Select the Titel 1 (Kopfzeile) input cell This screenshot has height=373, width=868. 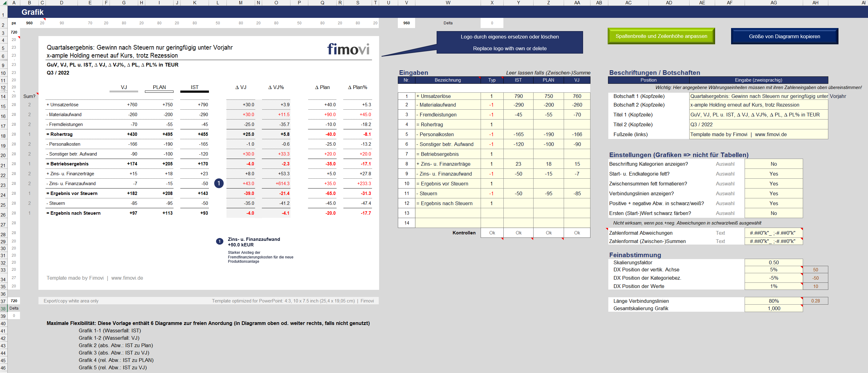click(758, 115)
